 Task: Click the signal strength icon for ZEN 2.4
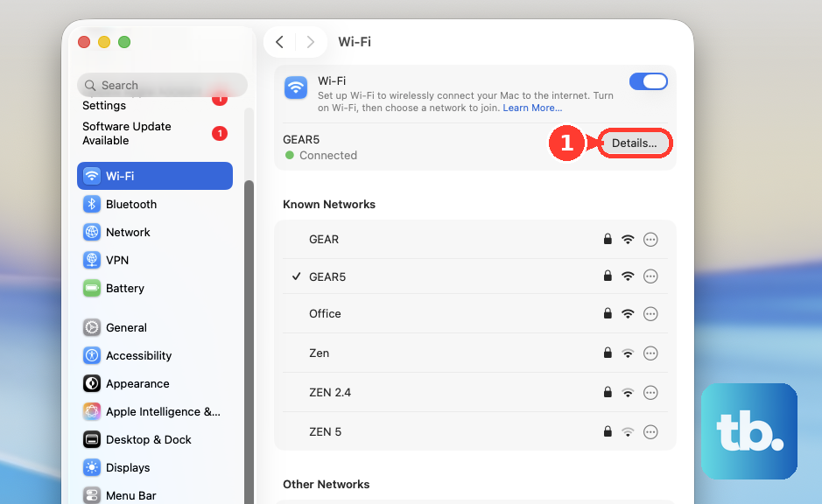point(628,392)
